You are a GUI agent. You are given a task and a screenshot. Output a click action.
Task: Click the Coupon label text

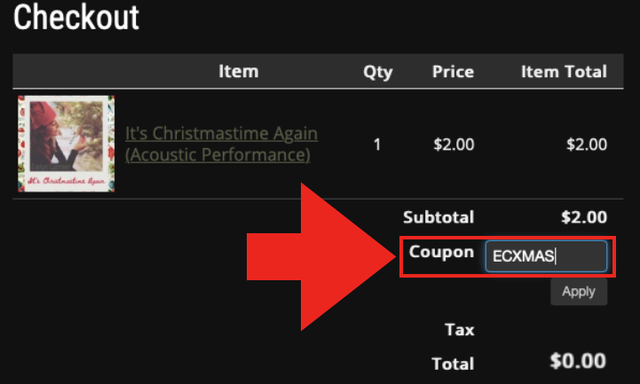click(x=441, y=252)
